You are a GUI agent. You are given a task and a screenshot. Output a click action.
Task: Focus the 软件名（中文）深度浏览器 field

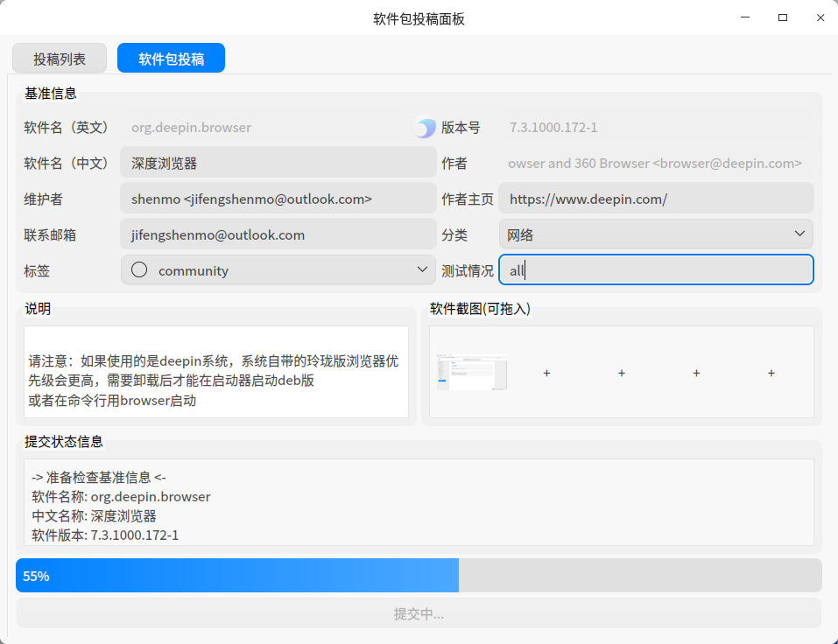coord(278,163)
